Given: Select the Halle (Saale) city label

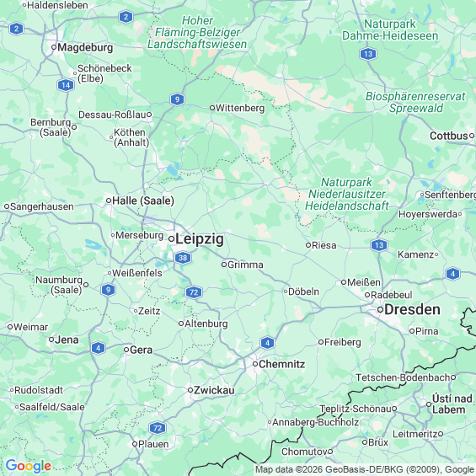Looking at the screenshot, I should pos(143,201).
